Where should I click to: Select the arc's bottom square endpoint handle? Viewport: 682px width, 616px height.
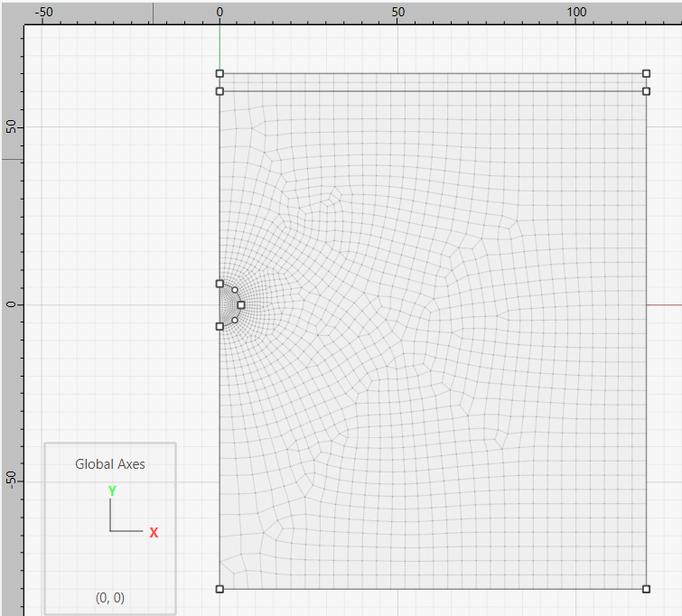(220, 326)
